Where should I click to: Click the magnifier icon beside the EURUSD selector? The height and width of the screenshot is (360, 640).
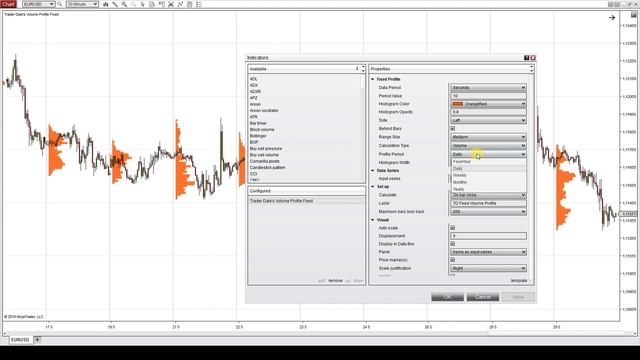point(60,4)
